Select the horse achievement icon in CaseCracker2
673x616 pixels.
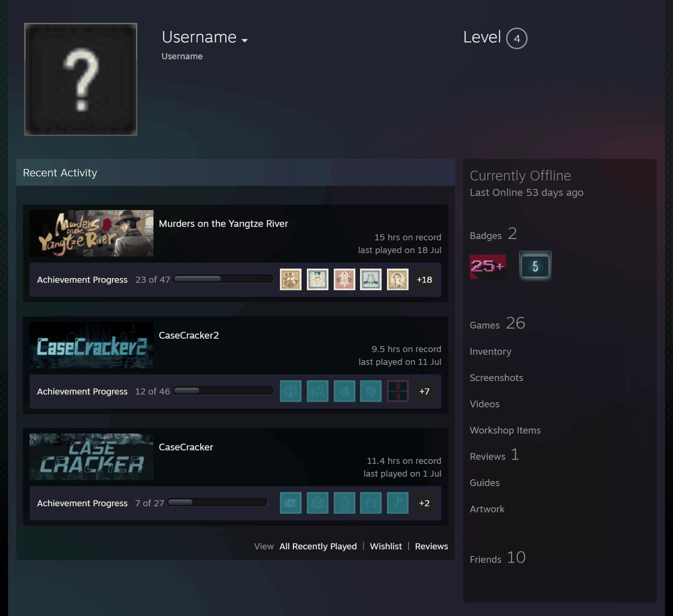pyautogui.click(x=318, y=391)
